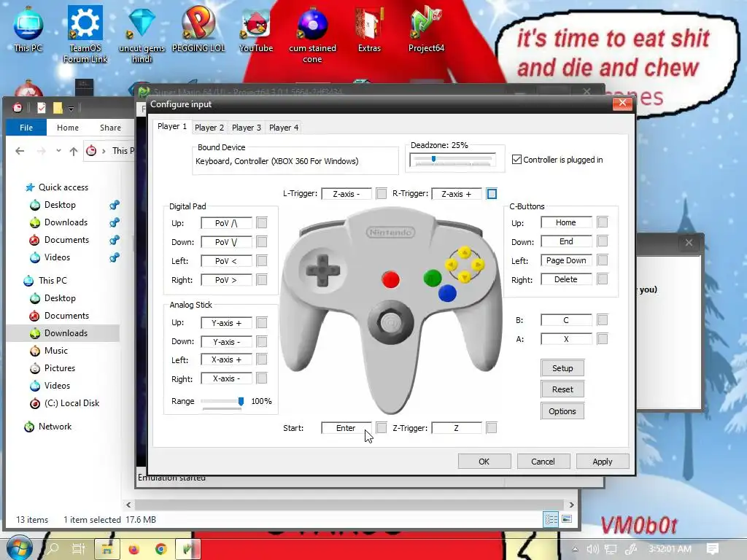Go up one folder in Explorer

click(74, 152)
